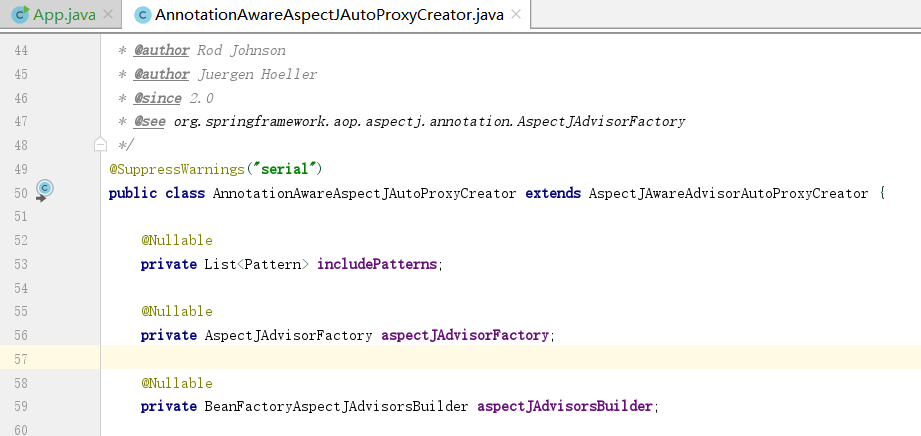
Task: Click the @Nullable annotation on line 55
Action: 177,311
